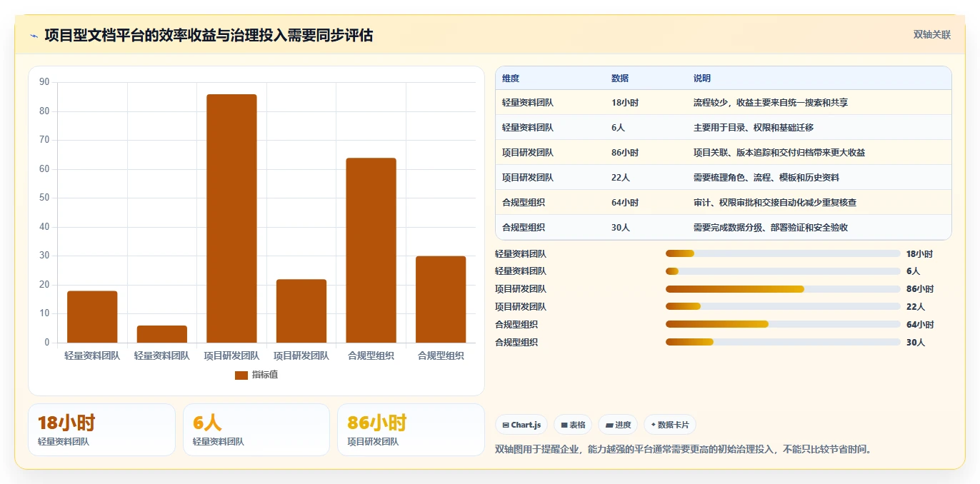Image resolution: width=980 pixels, height=484 pixels.
Task: Click the icon inside the 进度 tag
Action: pos(609,425)
